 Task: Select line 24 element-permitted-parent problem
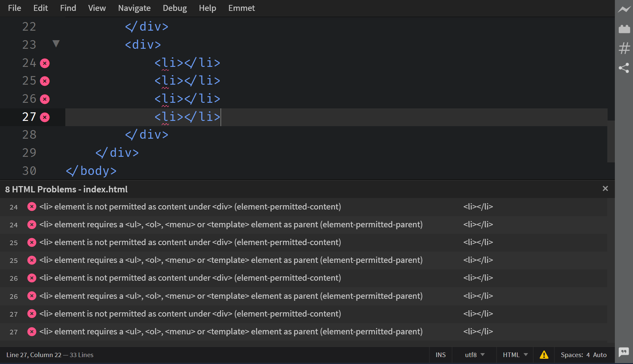[x=303, y=225]
